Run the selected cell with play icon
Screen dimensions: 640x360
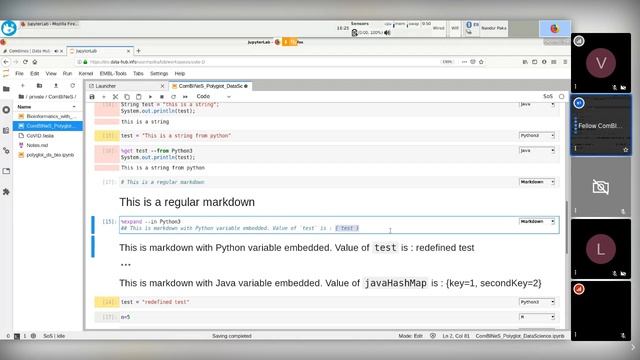coord(150,97)
